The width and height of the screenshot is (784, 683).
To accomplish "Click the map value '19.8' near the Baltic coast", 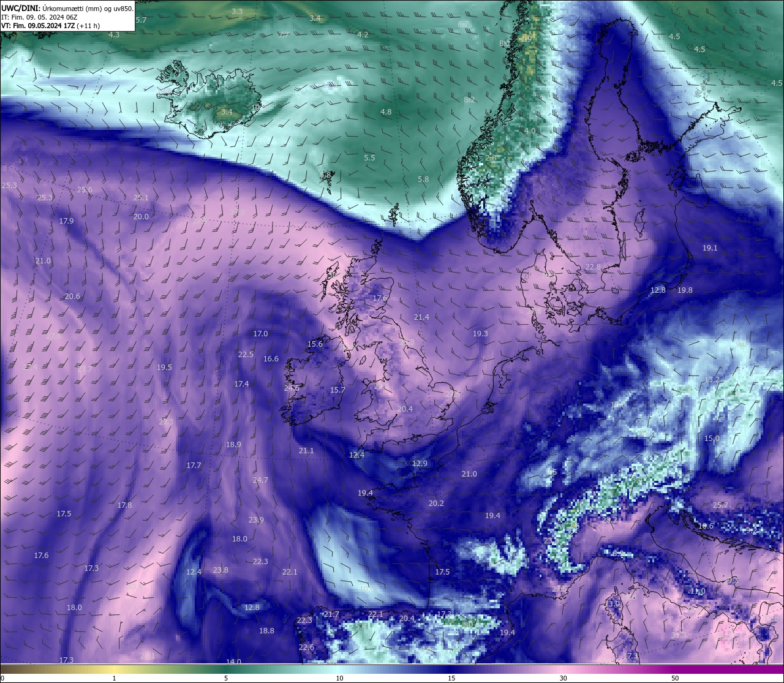I will coord(685,290).
